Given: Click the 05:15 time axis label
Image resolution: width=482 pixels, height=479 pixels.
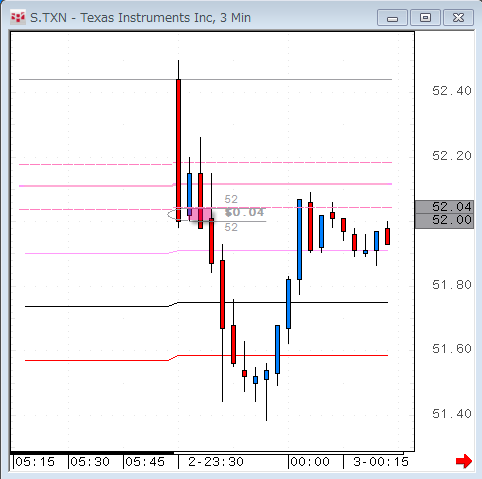Looking at the screenshot, I should [35, 462].
